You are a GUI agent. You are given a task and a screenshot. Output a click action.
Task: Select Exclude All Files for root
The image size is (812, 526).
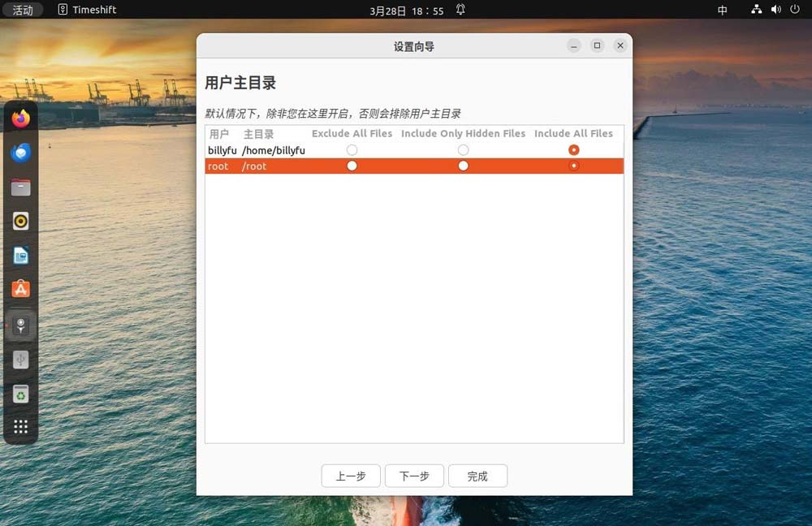(x=352, y=166)
